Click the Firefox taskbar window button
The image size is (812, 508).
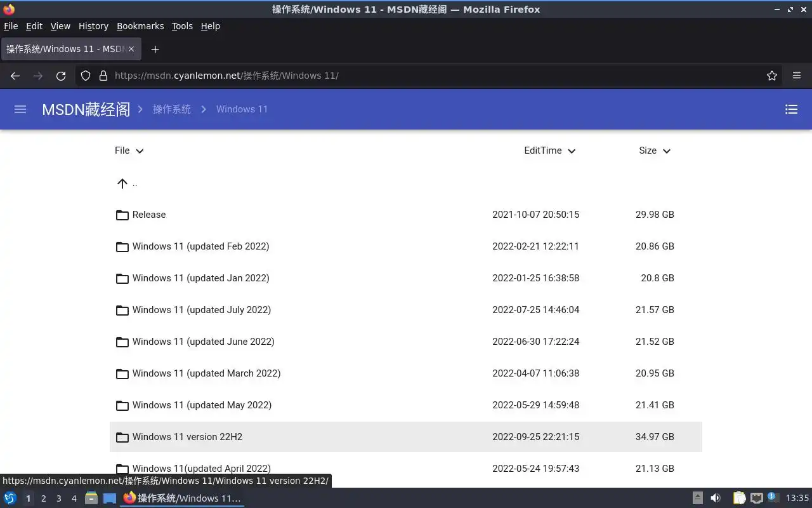[182, 498]
